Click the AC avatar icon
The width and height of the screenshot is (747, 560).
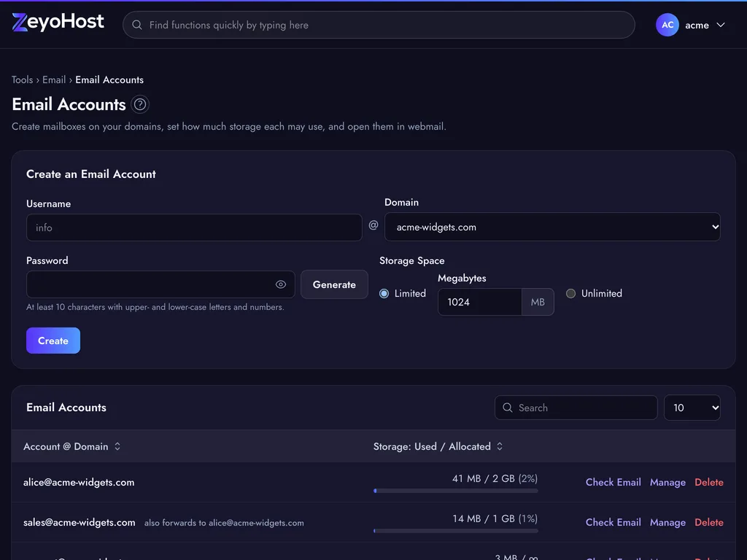(667, 25)
